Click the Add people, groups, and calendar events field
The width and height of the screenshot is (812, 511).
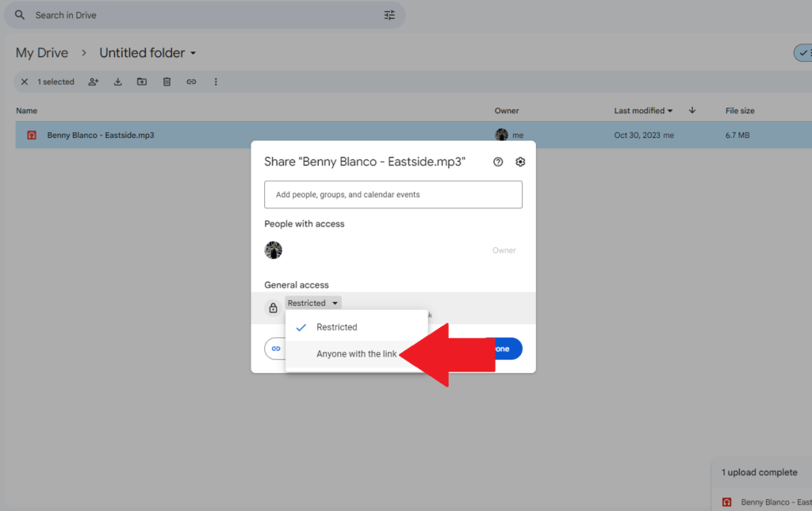tap(393, 194)
